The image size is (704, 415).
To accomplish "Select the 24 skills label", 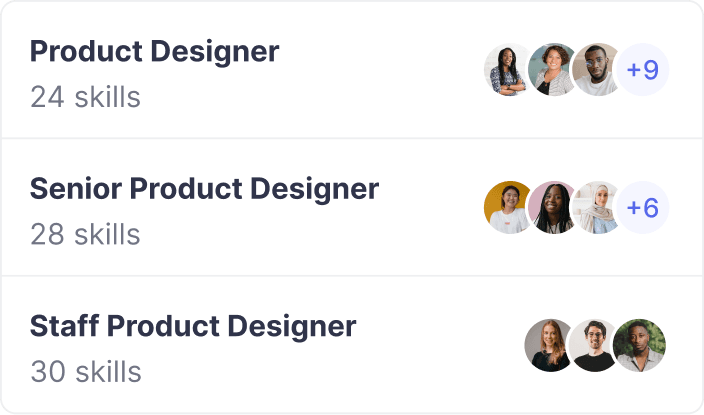I will click(x=85, y=97).
